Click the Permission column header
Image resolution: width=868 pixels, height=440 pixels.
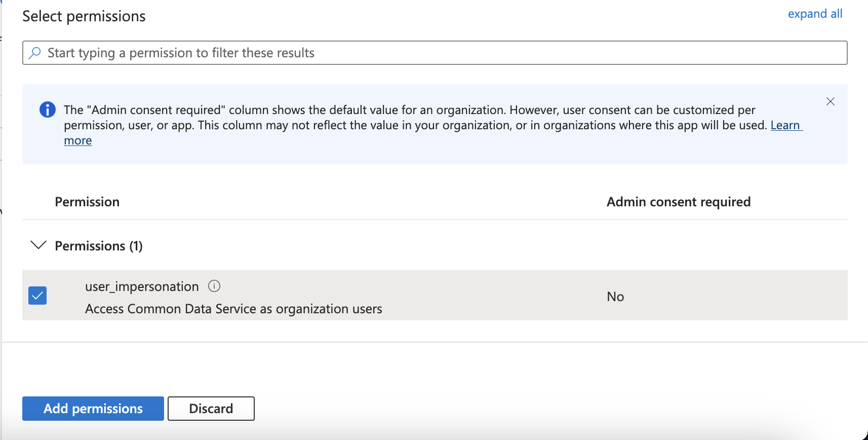[x=87, y=202]
